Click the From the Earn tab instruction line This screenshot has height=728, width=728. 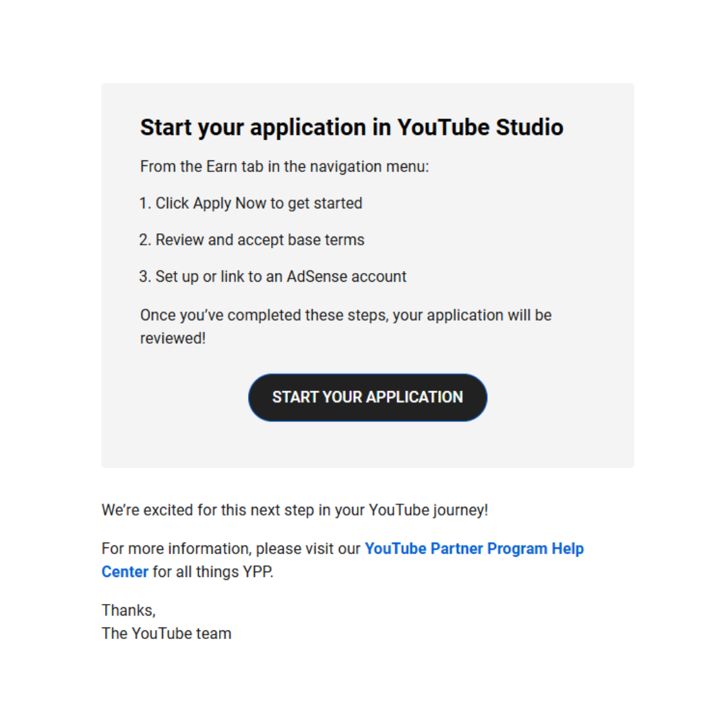pos(284,166)
